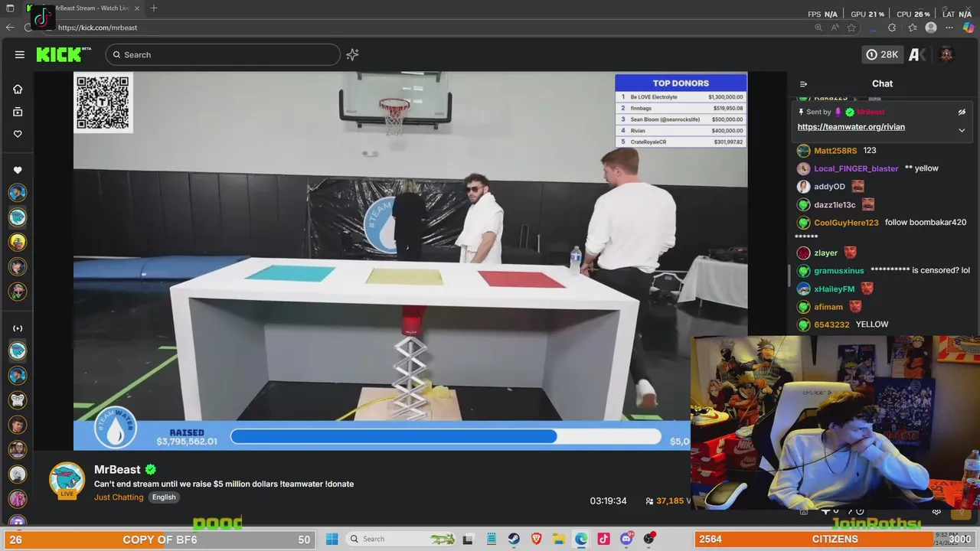Open the 28K Kick points balance button
Viewport: 980px width, 551px height.
[x=882, y=54]
